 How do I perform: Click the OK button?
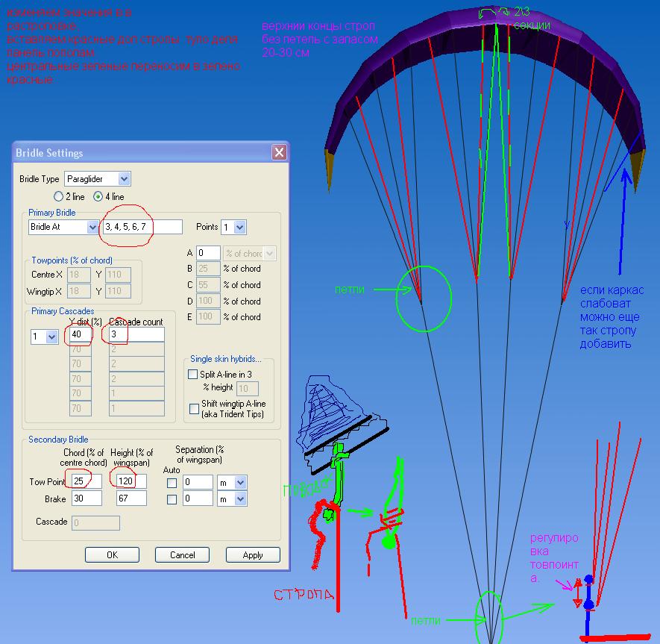point(112,555)
